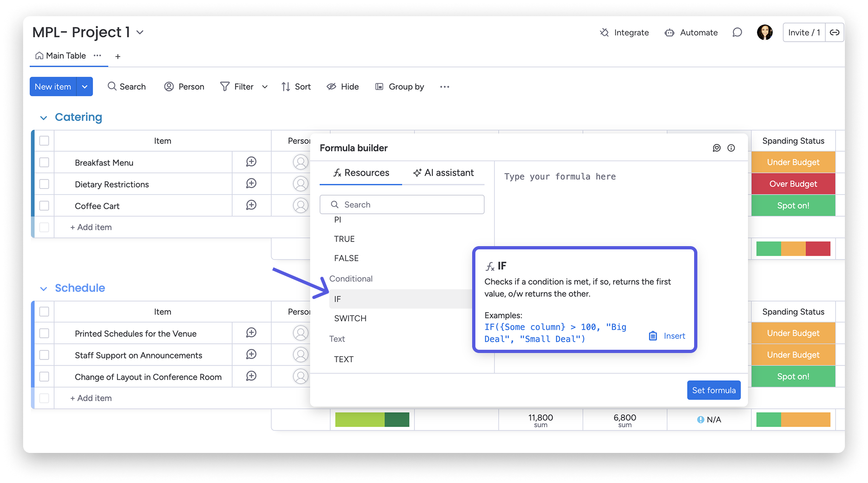Click feedback chat icon in Formula builder
Screen dimensions: 868x483
(716, 148)
